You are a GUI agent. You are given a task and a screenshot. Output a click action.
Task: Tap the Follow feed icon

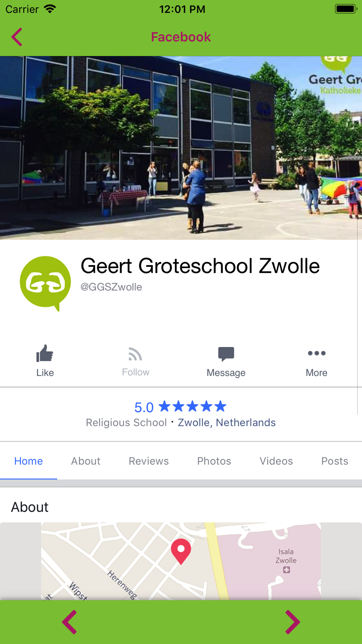(135, 354)
